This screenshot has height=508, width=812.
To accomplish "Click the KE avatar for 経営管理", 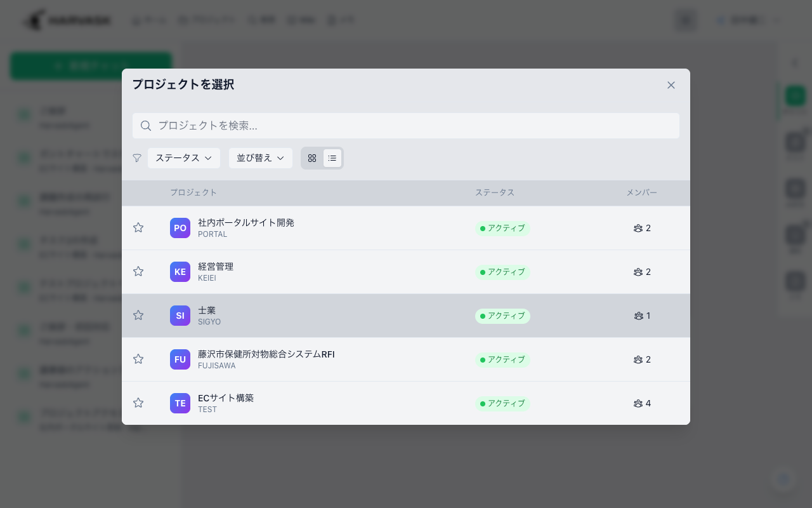I will [180, 272].
